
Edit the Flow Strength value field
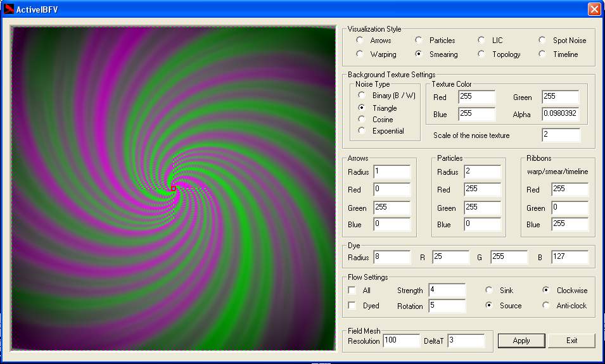447,290
